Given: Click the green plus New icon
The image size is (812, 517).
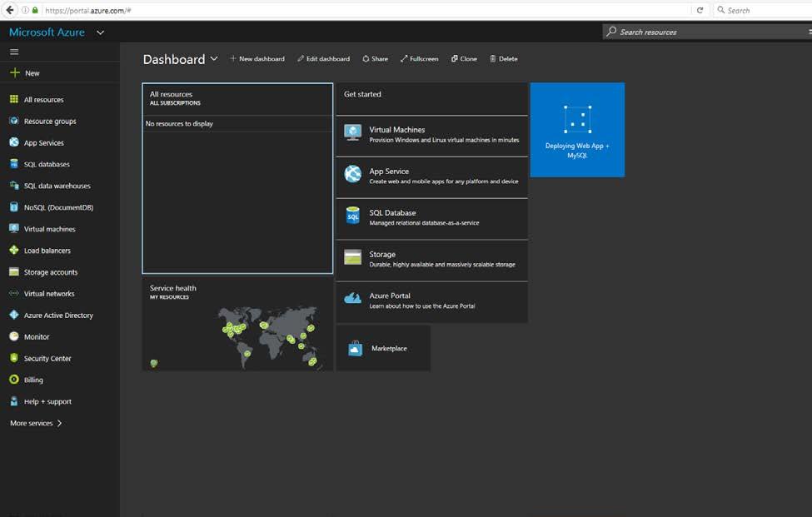Looking at the screenshot, I should coord(14,73).
